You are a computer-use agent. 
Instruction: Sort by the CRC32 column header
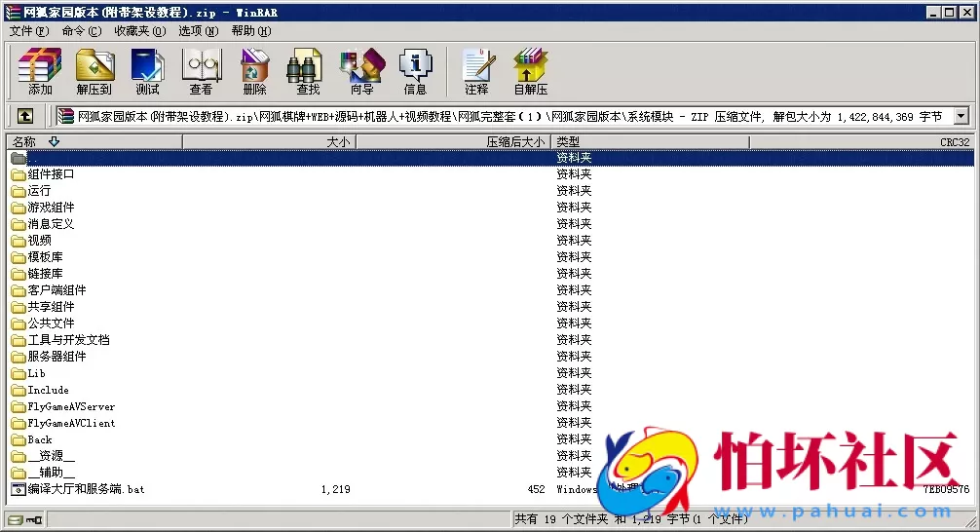tap(862, 142)
